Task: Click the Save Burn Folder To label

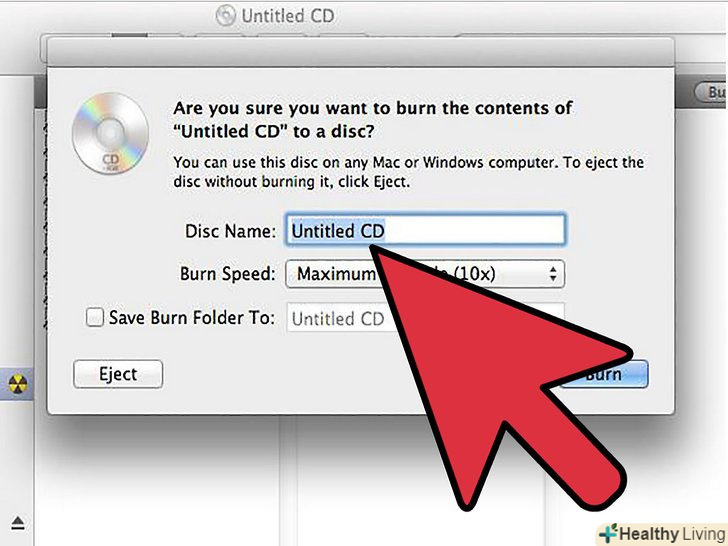Action: tap(191, 318)
